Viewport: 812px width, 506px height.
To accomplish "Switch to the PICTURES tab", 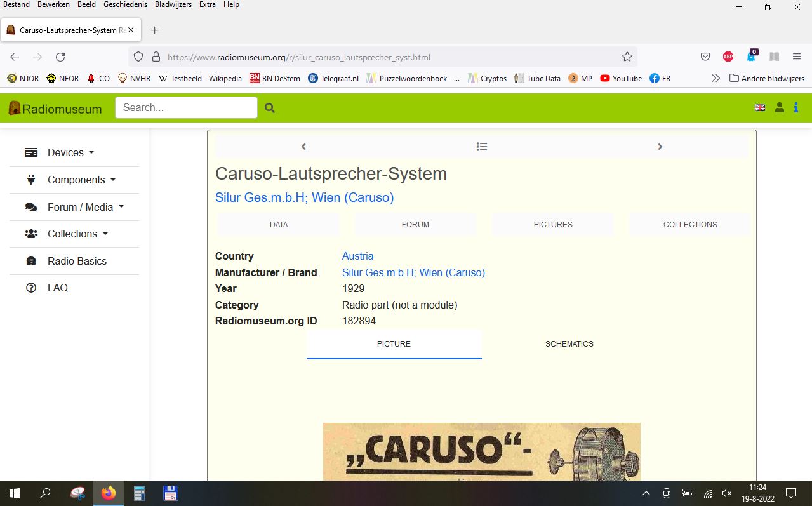I will [553, 225].
